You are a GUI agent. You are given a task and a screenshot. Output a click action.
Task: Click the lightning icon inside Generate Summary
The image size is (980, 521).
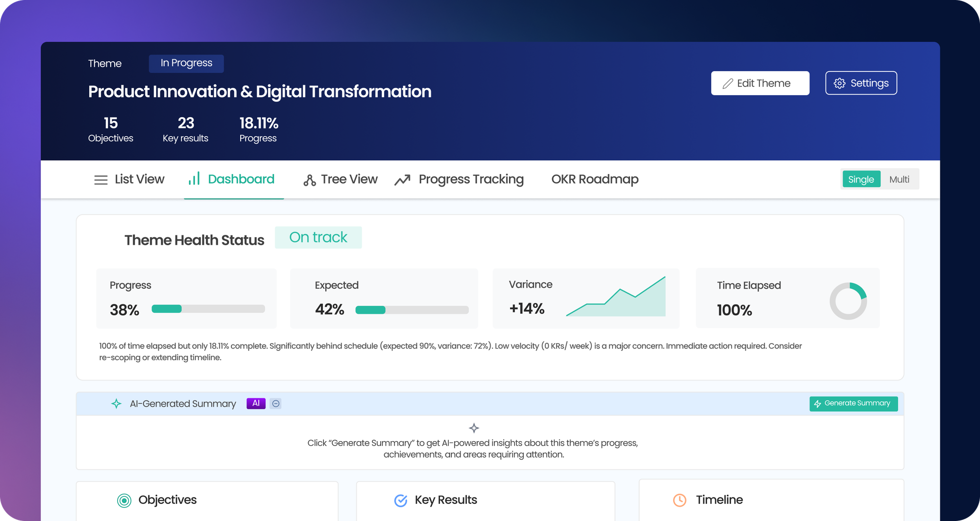[x=817, y=403]
